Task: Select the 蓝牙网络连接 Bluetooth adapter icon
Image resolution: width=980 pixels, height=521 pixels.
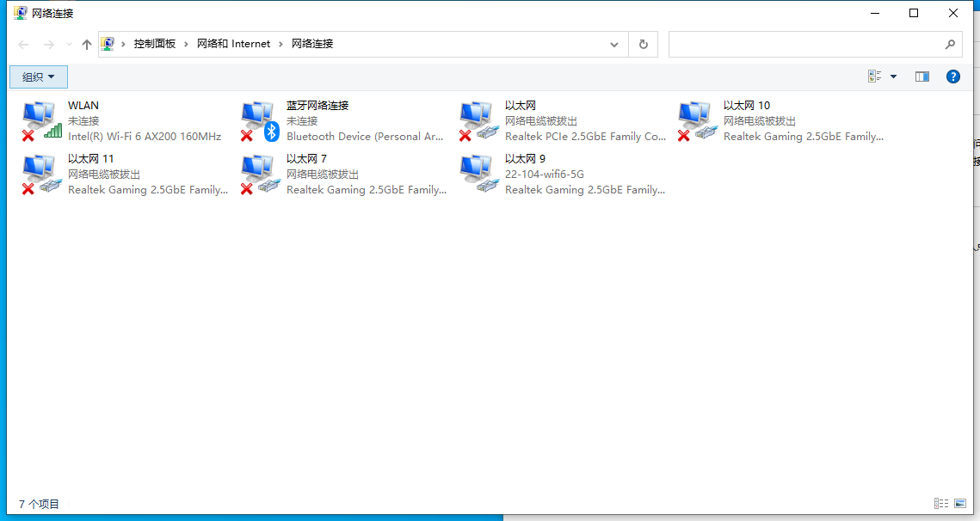Action: 260,120
